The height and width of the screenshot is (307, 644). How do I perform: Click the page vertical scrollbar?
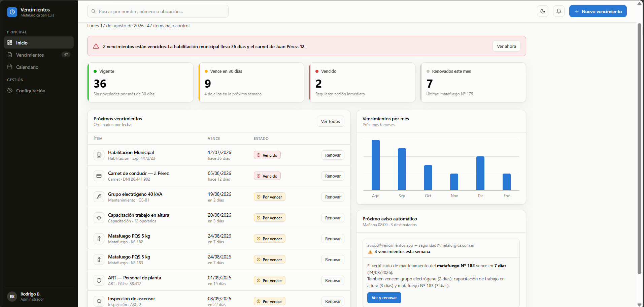click(640, 148)
